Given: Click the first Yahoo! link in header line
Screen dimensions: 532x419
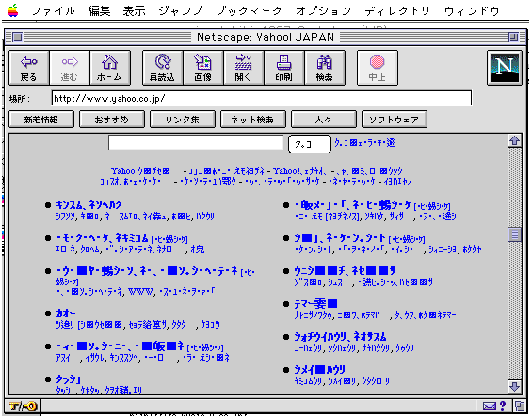Looking at the screenshot, I should click(140, 170).
